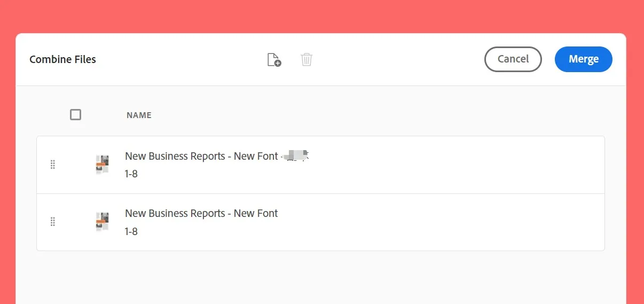Click the NAME column header
This screenshot has width=644, height=304.
139,115
